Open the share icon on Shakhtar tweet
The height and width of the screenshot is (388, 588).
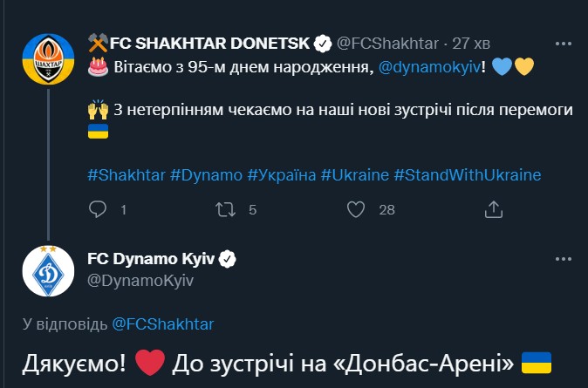493,209
